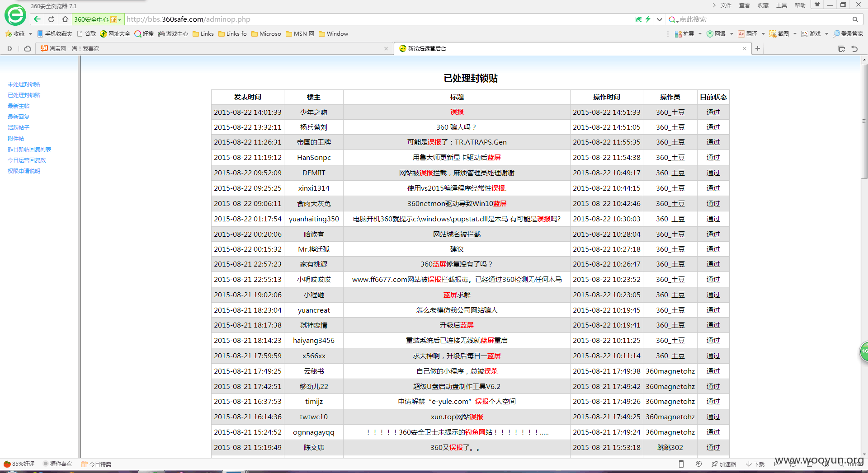The width and height of the screenshot is (868, 473).
Task: Open 活跃帖子 sidebar link
Action: click(19, 128)
